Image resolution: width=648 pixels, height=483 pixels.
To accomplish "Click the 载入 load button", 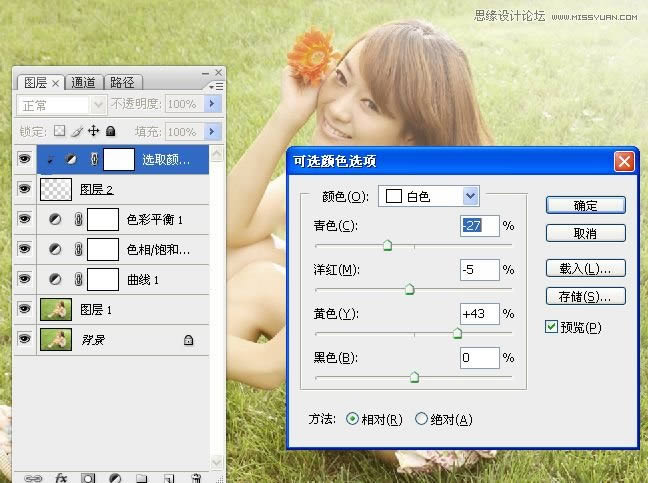I will click(585, 268).
